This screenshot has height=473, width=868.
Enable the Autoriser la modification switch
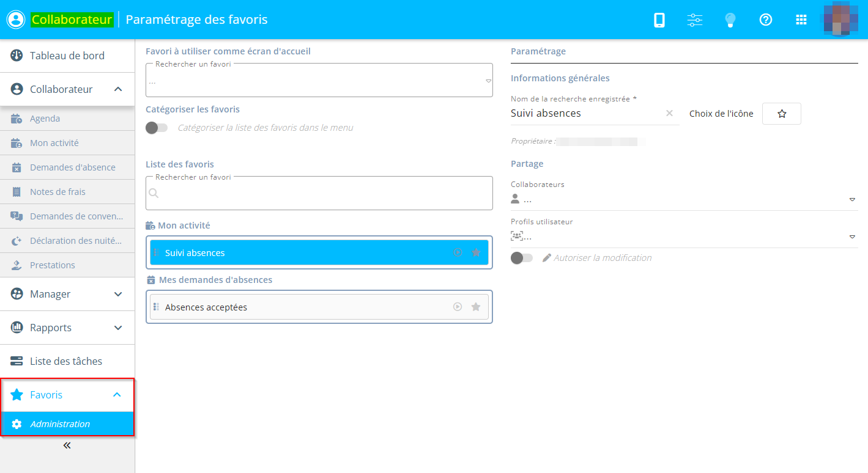tap(522, 258)
